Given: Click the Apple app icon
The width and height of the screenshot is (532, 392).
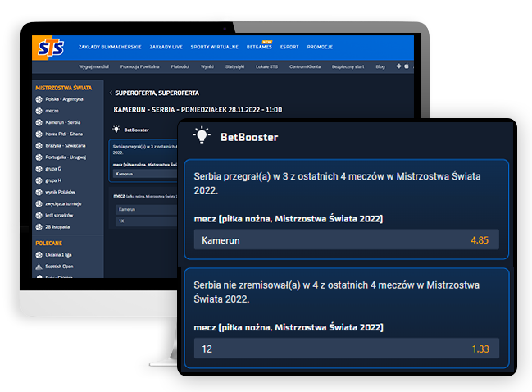Looking at the screenshot, I should tap(407, 66).
